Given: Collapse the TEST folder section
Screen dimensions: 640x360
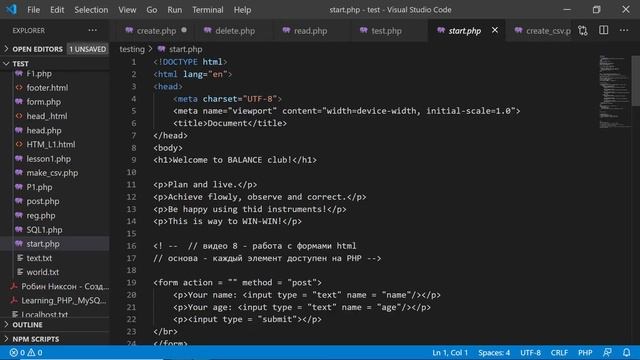Looking at the screenshot, I should [x=55, y=64].
